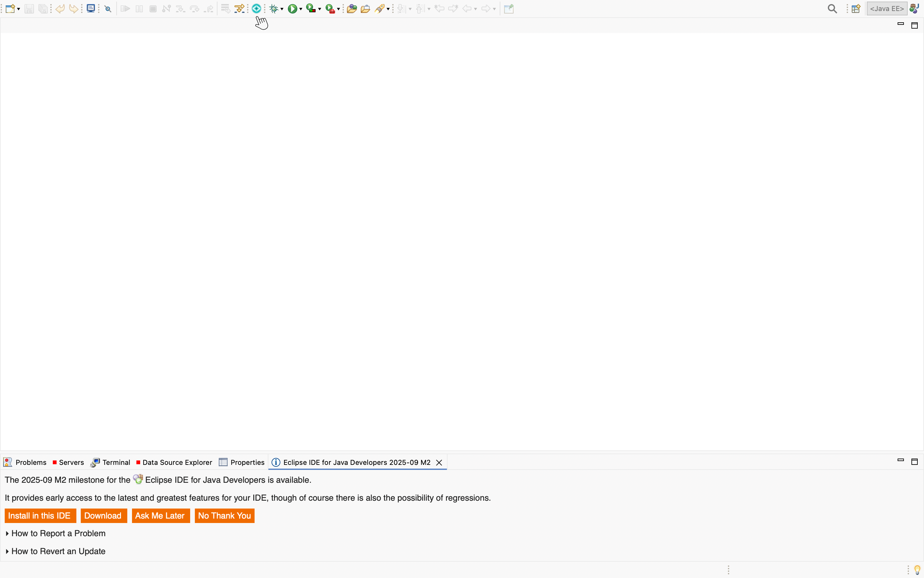Toggle Skip All Breakpoints
Viewport: 924px width, 578px height.
tap(108, 8)
